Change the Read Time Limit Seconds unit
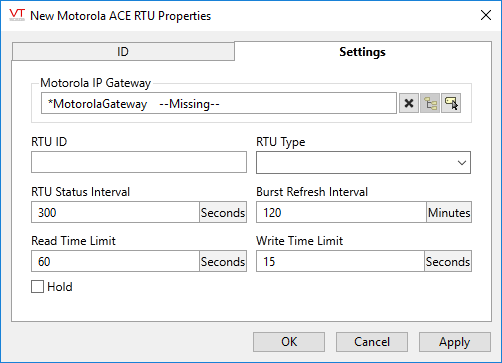This screenshot has height=363, width=502. click(223, 261)
